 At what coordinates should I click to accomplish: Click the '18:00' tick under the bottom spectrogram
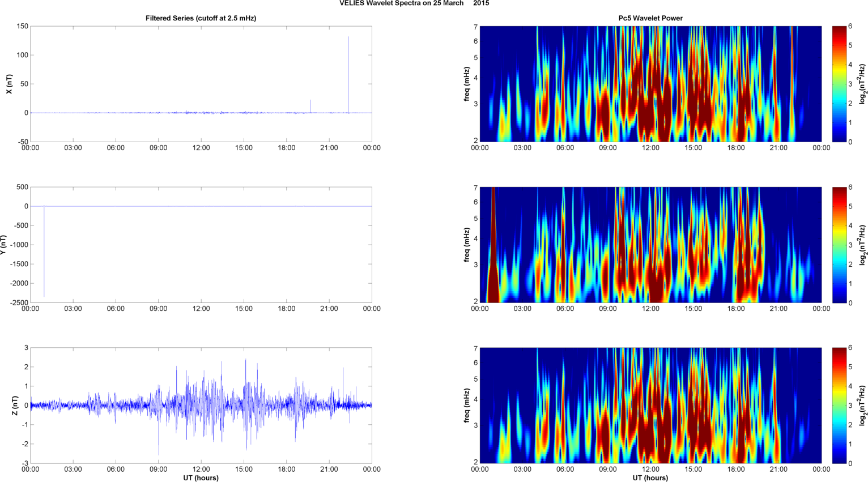(736, 469)
